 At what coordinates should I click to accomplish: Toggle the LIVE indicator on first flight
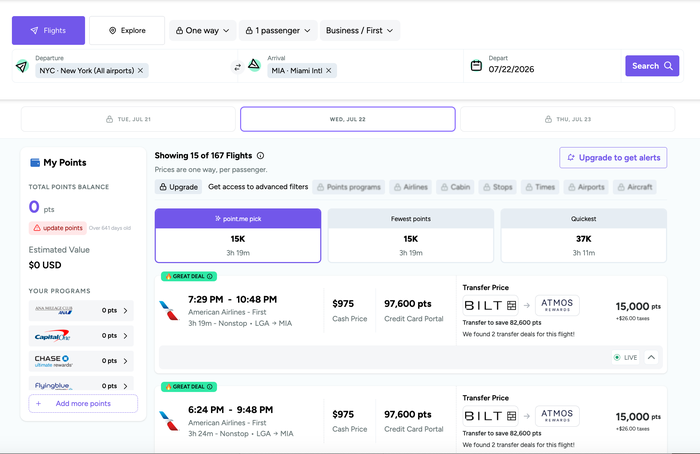[x=625, y=357]
